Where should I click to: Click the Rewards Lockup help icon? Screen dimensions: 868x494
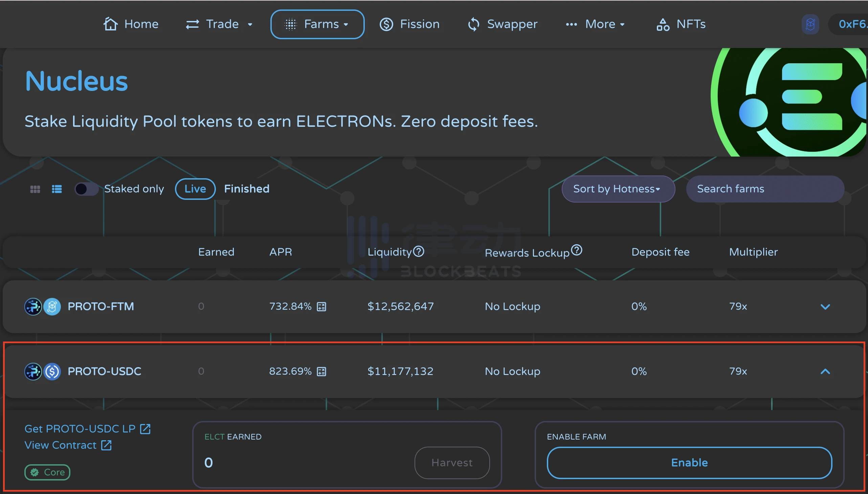click(x=576, y=251)
